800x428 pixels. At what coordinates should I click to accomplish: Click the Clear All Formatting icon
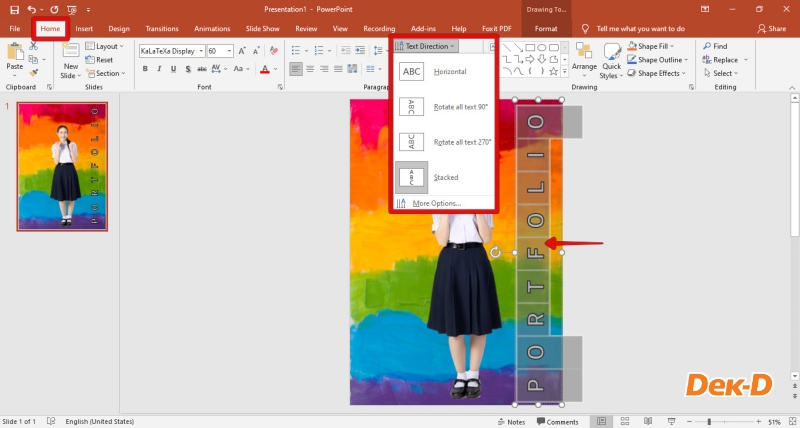pyautogui.click(x=273, y=50)
